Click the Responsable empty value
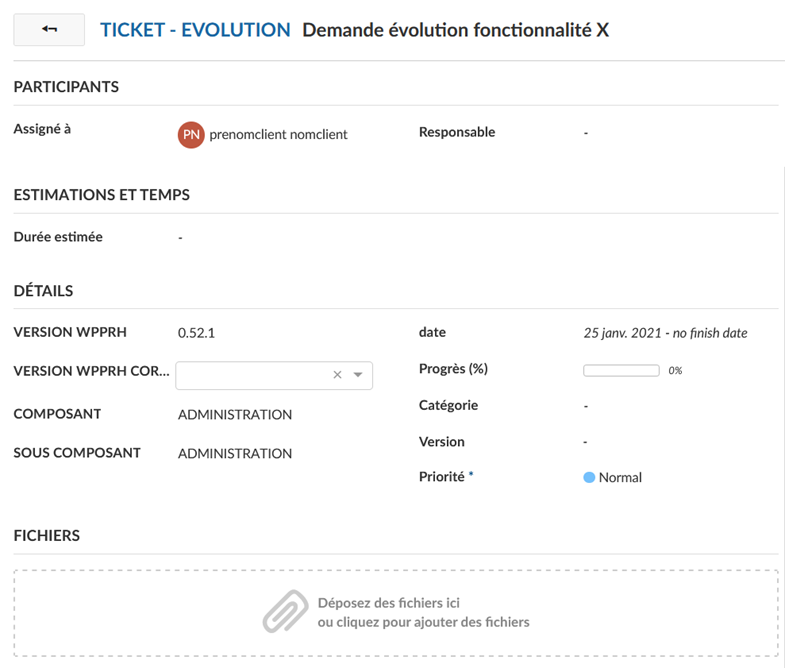The width and height of the screenshot is (785, 668). pos(586,133)
